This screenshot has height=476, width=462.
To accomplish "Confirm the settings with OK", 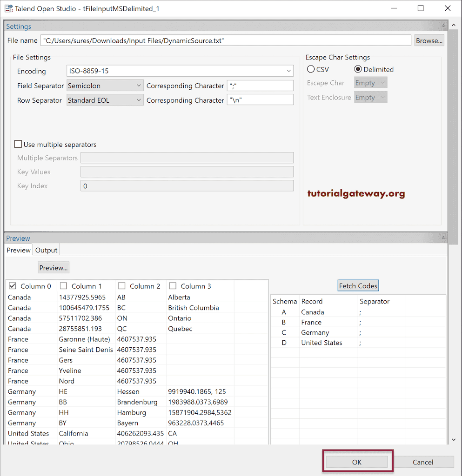I will (x=356, y=462).
